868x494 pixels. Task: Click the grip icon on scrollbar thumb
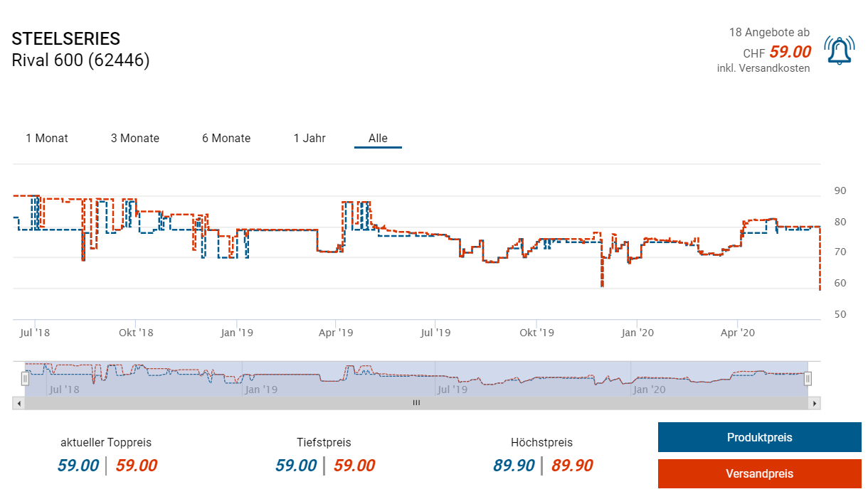(416, 403)
